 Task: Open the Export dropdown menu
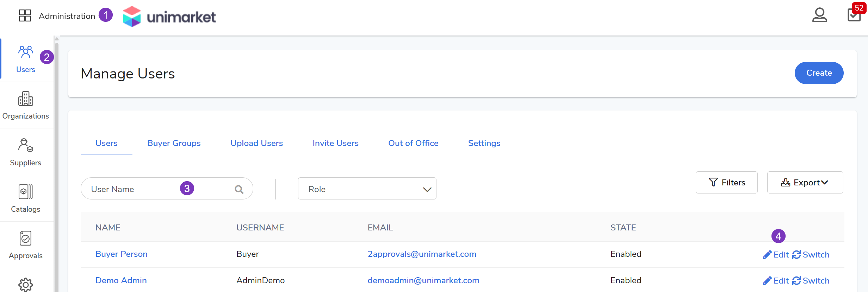805,183
